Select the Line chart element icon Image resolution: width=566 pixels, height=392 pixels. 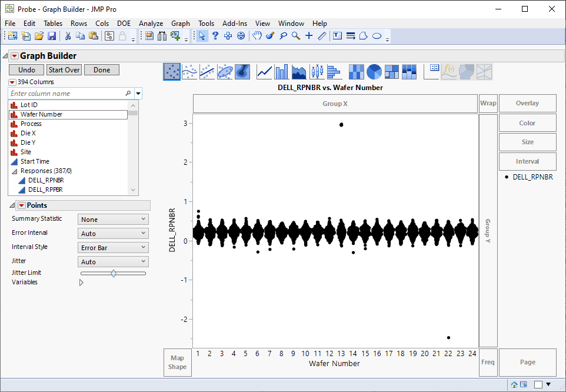265,72
